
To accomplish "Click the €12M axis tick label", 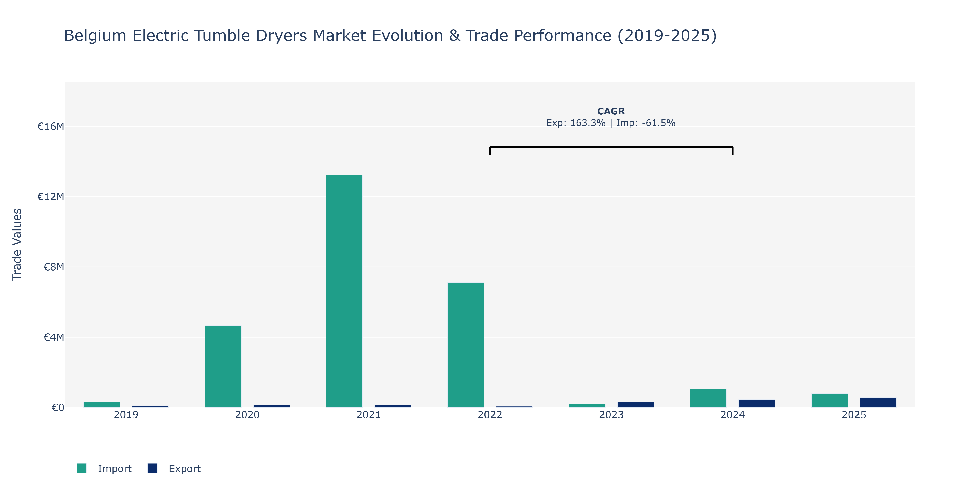I will tap(51, 197).
